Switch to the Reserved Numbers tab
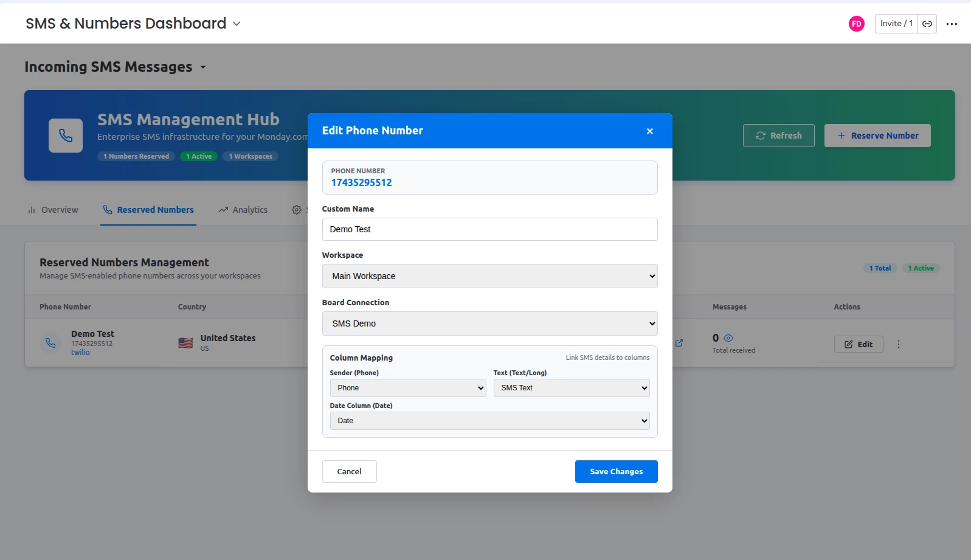Viewport: 971px width, 560px height. 148,210
